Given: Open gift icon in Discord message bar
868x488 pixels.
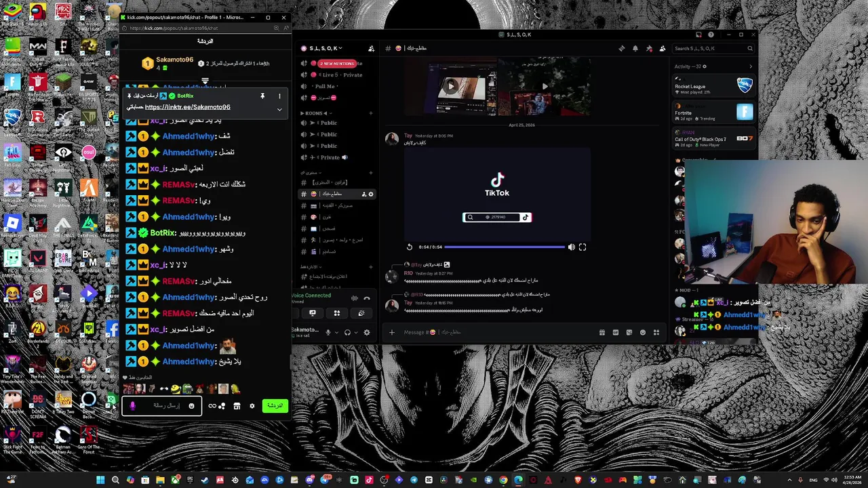Looking at the screenshot, I should pyautogui.click(x=601, y=332).
